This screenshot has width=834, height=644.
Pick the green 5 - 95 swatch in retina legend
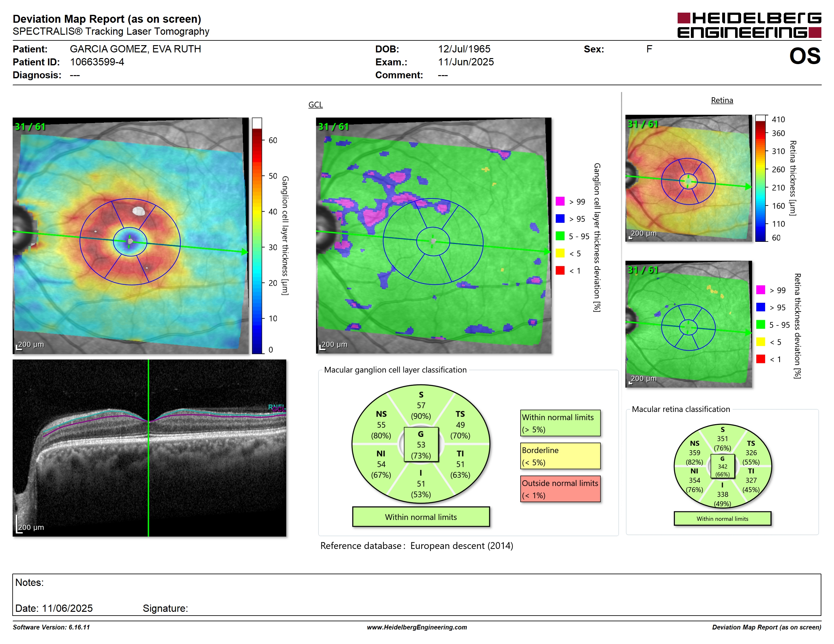pyautogui.click(x=760, y=324)
